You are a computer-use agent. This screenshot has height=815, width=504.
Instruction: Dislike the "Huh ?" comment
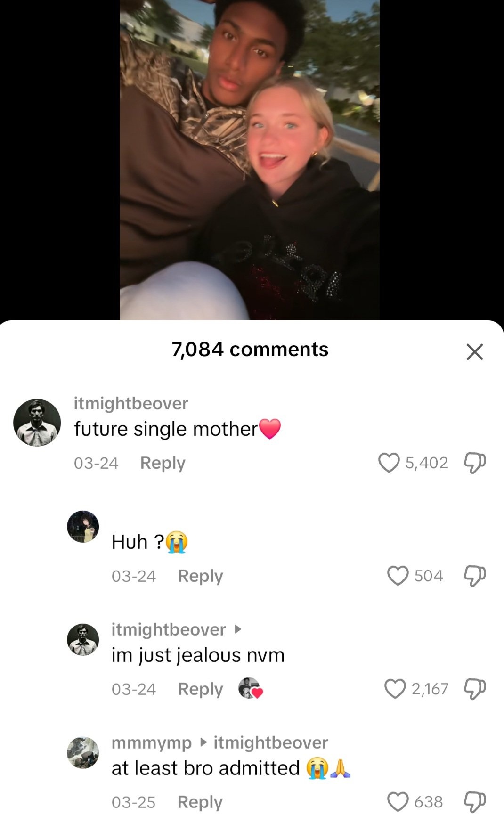[x=475, y=576]
